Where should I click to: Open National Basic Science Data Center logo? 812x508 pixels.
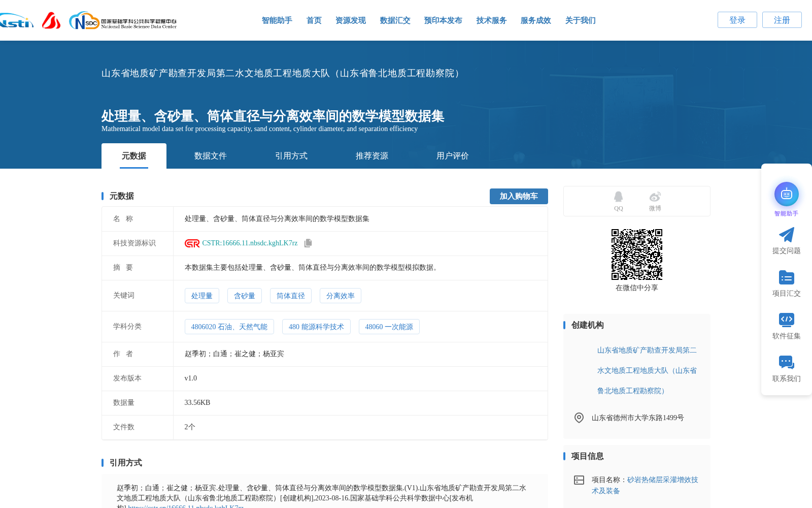[x=123, y=21]
